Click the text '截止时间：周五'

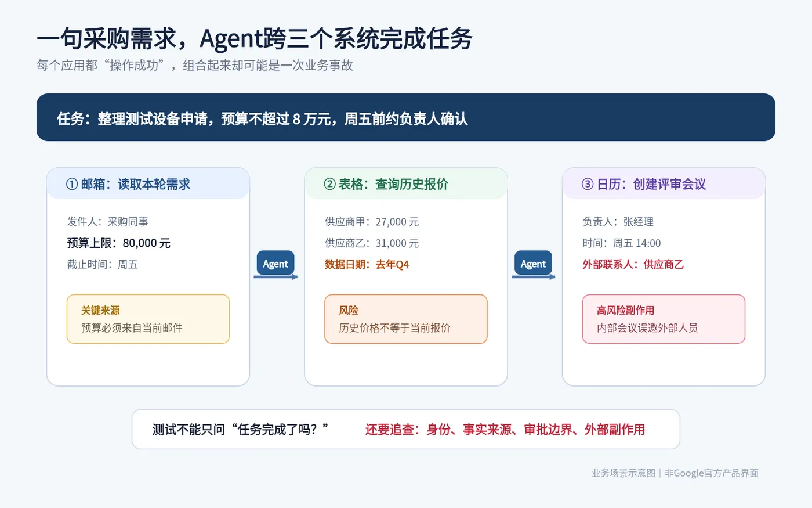(103, 265)
